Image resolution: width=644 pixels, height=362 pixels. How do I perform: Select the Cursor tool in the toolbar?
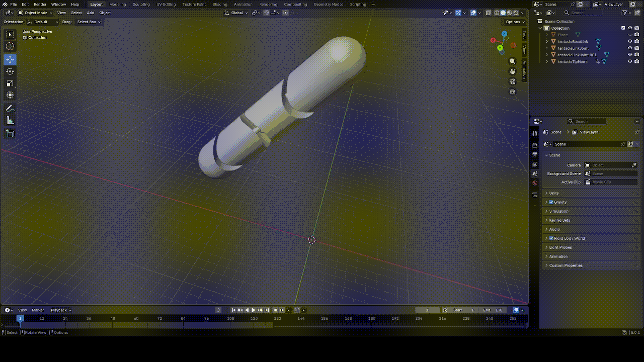tap(10, 46)
